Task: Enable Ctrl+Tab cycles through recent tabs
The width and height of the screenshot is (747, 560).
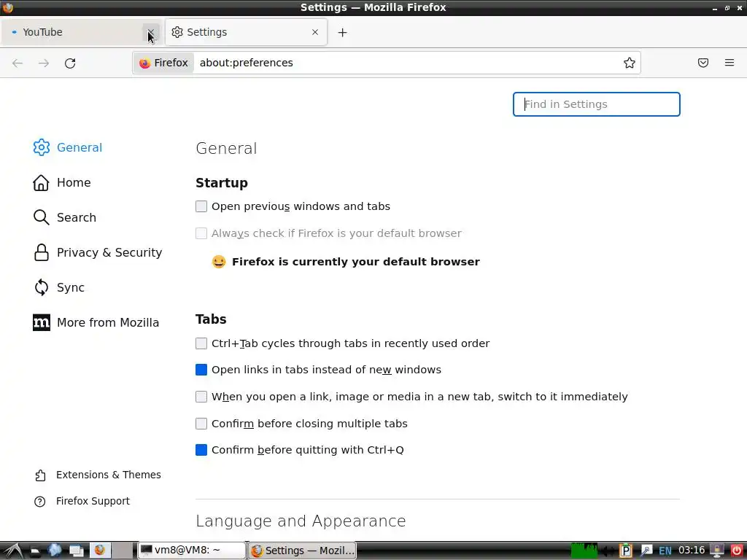Action: tap(201, 343)
